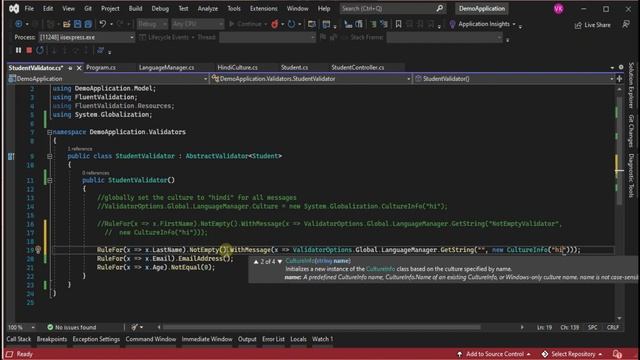Viewport: 640px width, 360px height.
Task: Open the 100 % zoom level dropdown
Action: 21,327
